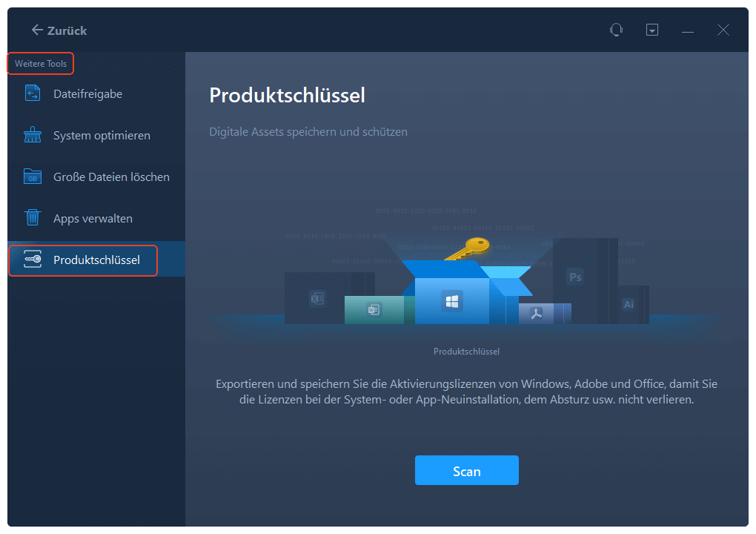Select the Produktschlüssel key icon in sidebar
This screenshot has width=756, height=534.
(33, 260)
